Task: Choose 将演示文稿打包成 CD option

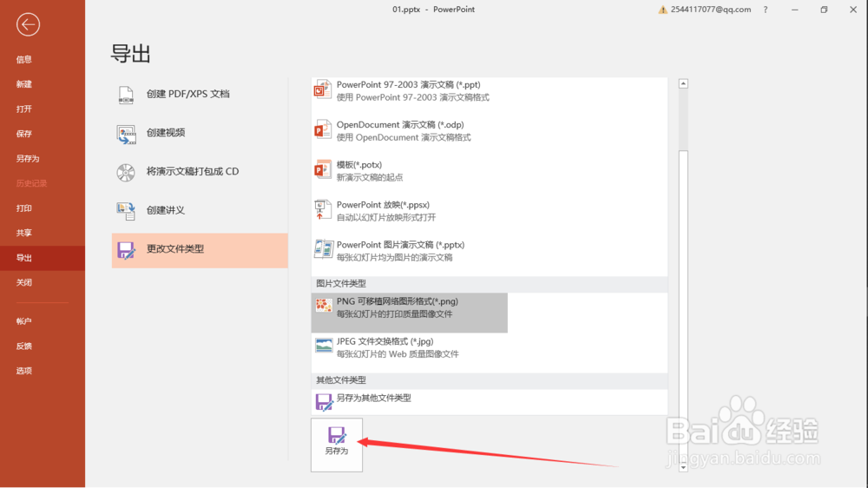Action: [x=200, y=172]
